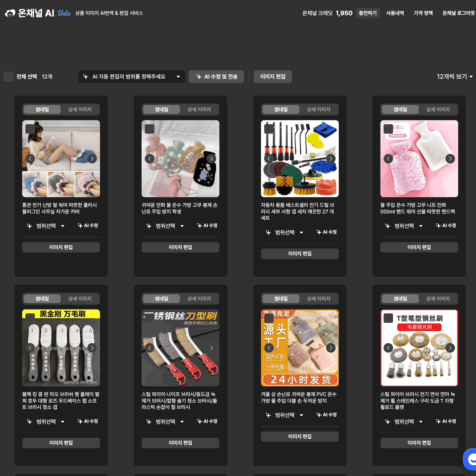Viewport: 476px width, 476px height.
Task: Click the 충전하기 button
Action: point(368,13)
